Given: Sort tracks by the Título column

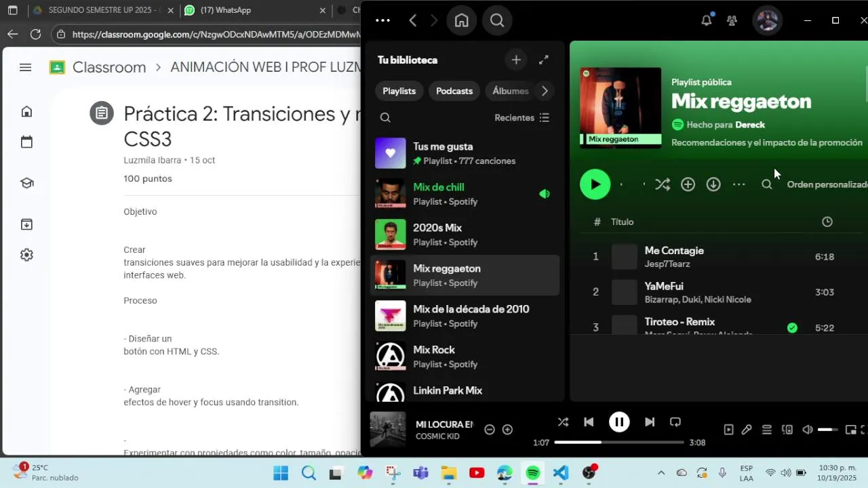Looking at the screenshot, I should [622, 222].
